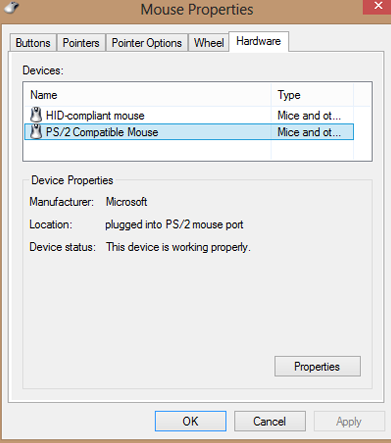Viewport: 391px width, 443px height.
Task: Sort devices by Type column header
Action: click(312, 95)
